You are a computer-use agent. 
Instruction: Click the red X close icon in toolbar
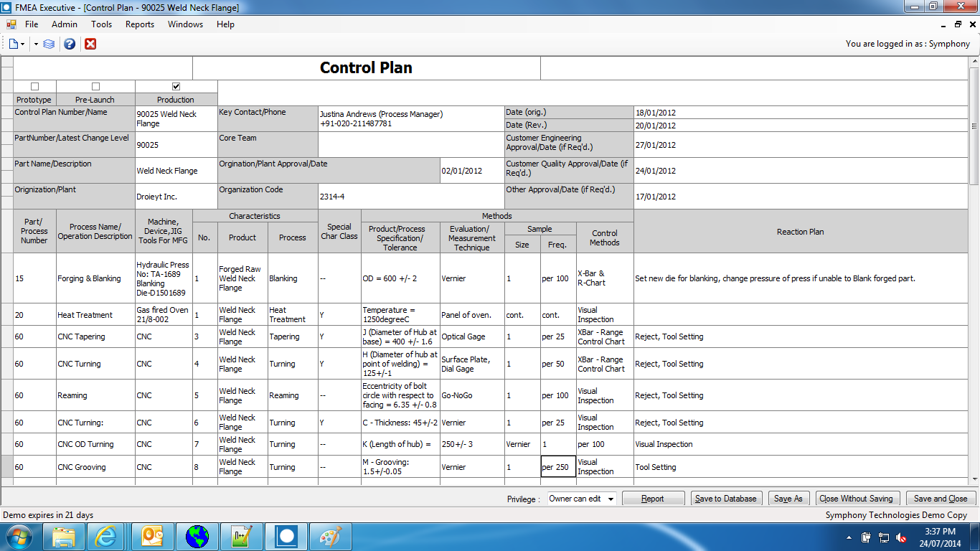pos(90,44)
